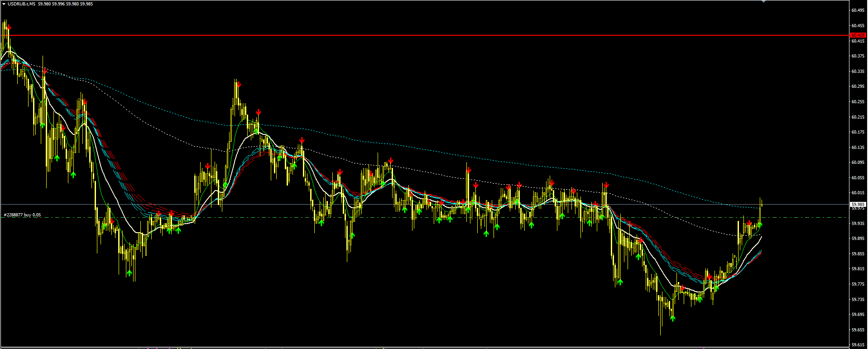This screenshot has width=868, height=349.
Task: Select the solid red horizontal line
Action: 425,35
